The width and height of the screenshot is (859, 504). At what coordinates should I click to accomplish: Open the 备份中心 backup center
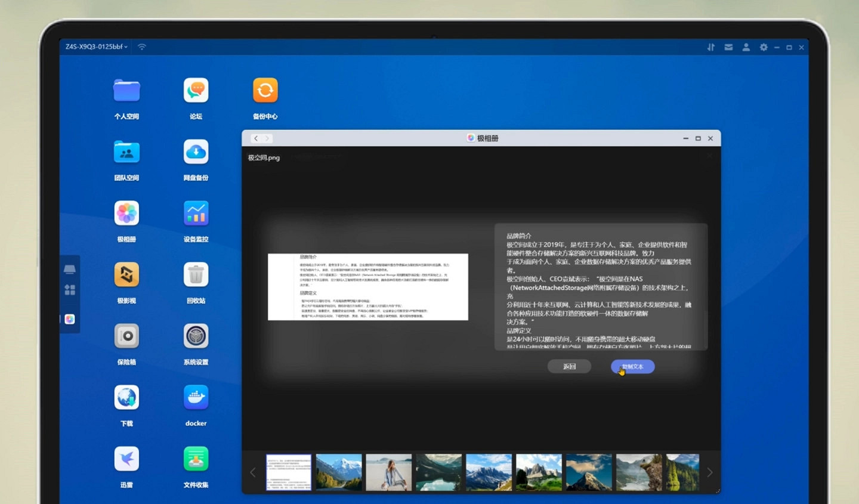point(265,91)
